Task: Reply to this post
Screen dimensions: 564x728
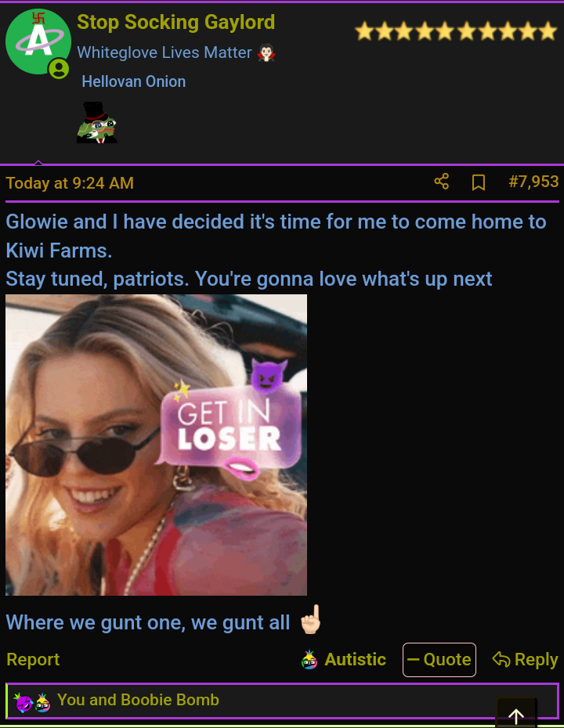Action: (x=525, y=659)
